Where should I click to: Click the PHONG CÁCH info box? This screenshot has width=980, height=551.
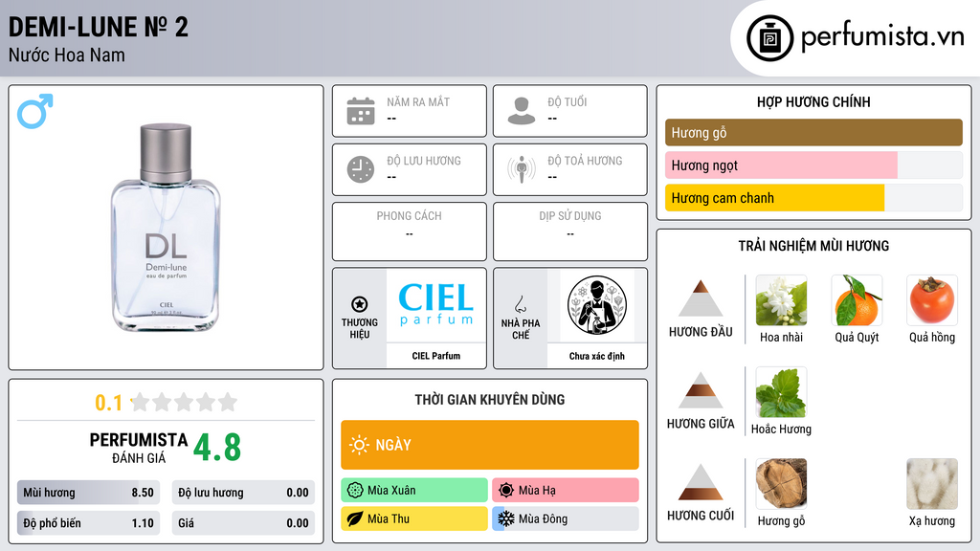410,231
